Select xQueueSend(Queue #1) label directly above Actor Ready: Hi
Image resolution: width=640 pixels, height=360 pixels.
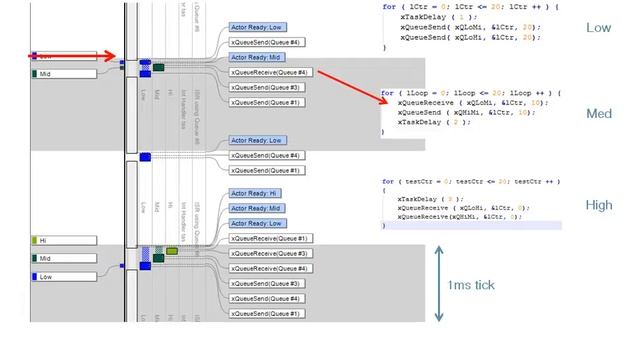(267, 171)
